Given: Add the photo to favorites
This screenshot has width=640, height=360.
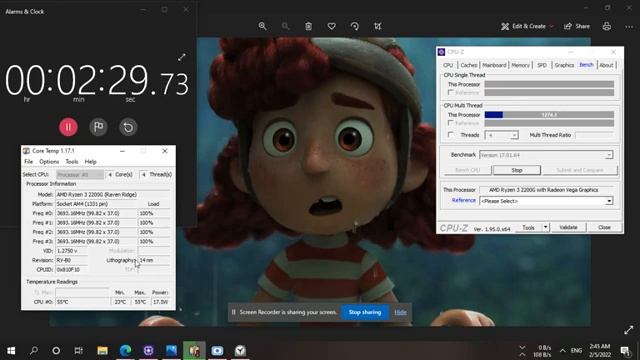Looking at the screenshot, I should [331, 26].
